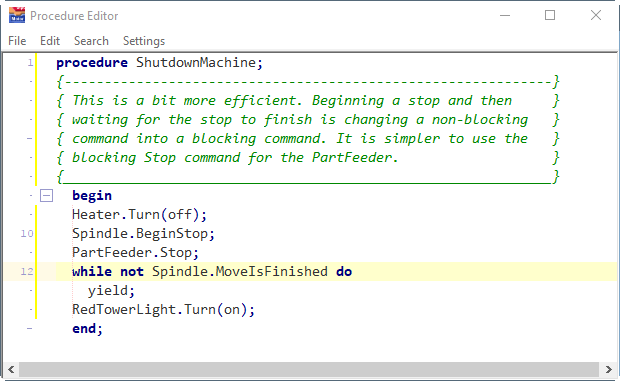Open the Edit menu
This screenshot has height=381, width=620.
pyautogui.click(x=50, y=41)
